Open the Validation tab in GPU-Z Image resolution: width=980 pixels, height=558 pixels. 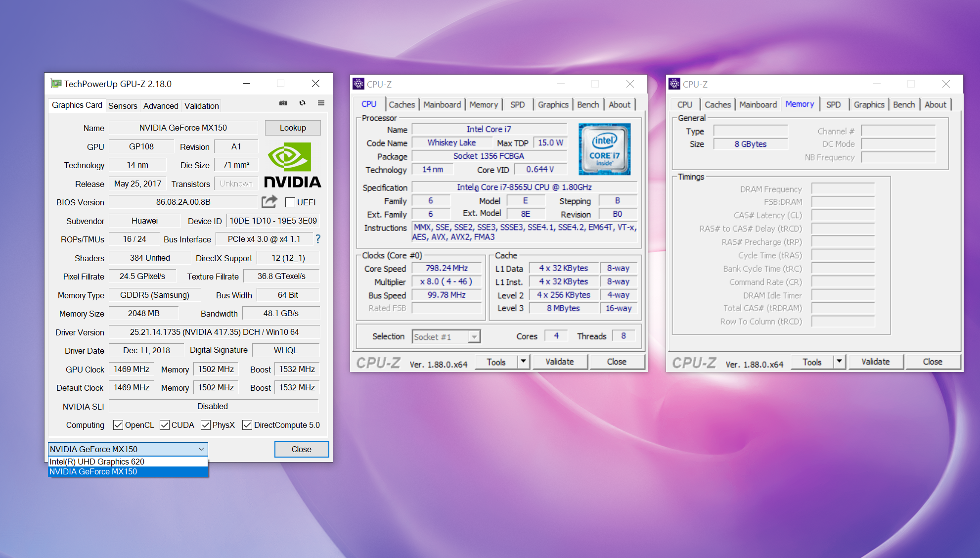click(x=201, y=106)
